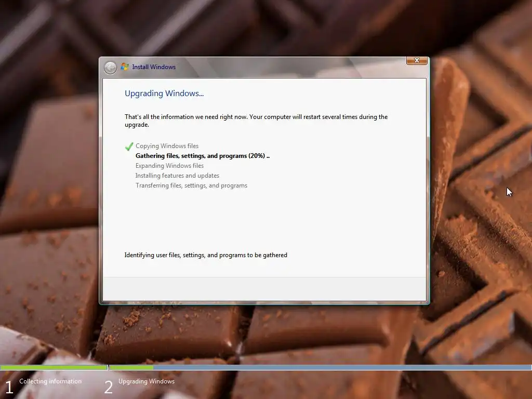This screenshot has width=532, height=399.
Task: Click the 'Upgrading Windows...' heading
Action: coord(164,94)
